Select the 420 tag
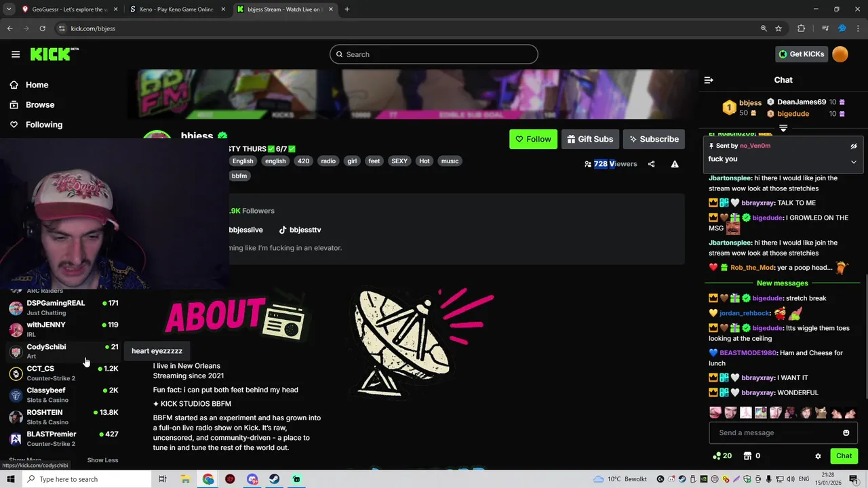 pos(303,161)
